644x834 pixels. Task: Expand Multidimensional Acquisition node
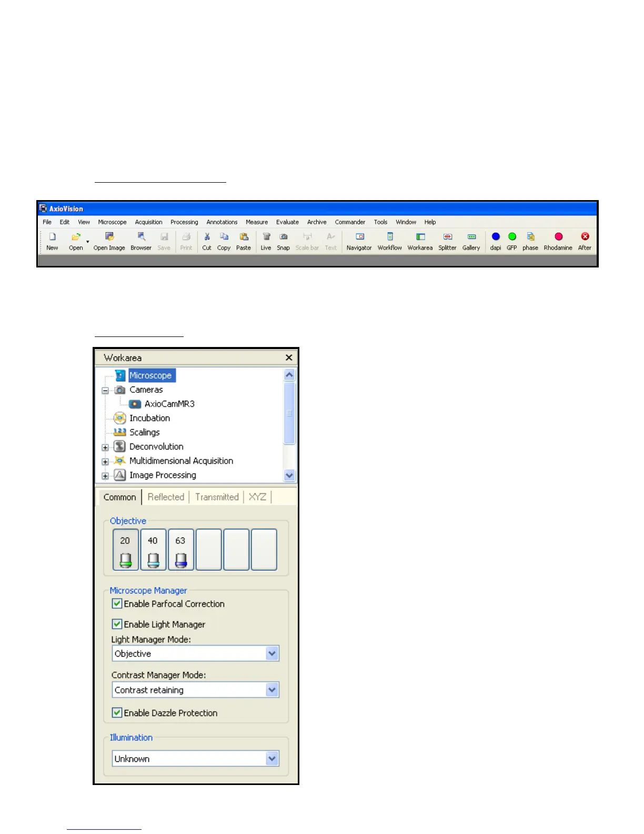[x=105, y=462]
